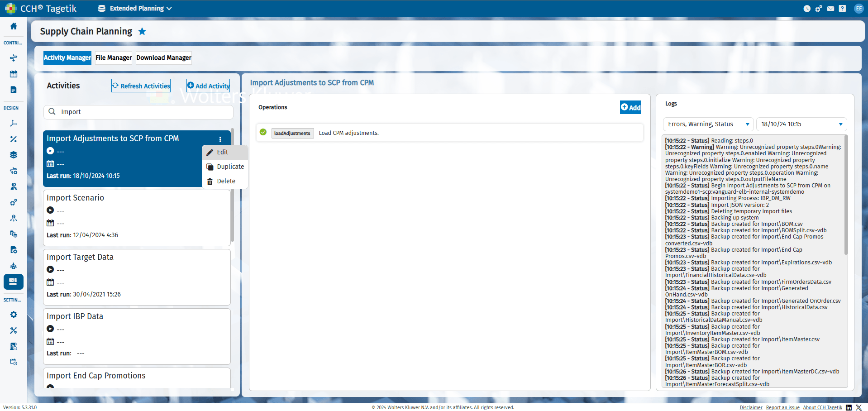
Task: Open LinkedIn icon in footer
Action: point(849,407)
